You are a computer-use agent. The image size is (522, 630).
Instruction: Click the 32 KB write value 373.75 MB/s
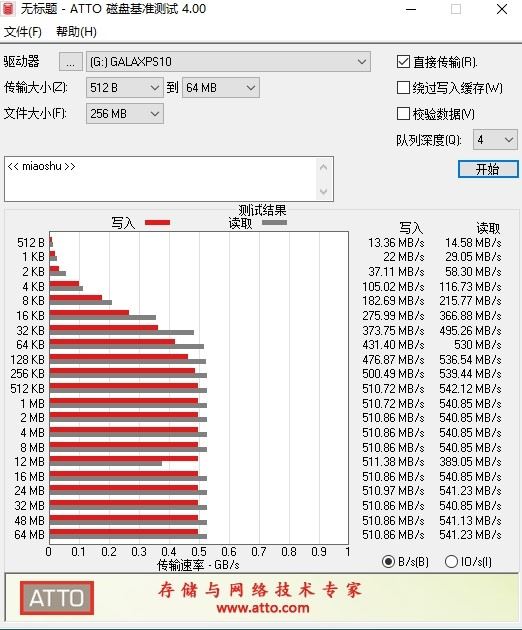[393, 330]
